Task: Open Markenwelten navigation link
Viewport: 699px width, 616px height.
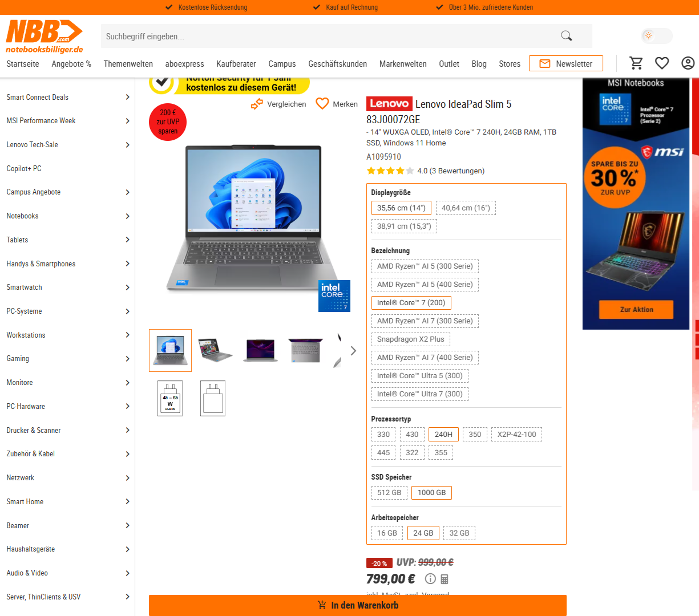Action: click(x=403, y=64)
